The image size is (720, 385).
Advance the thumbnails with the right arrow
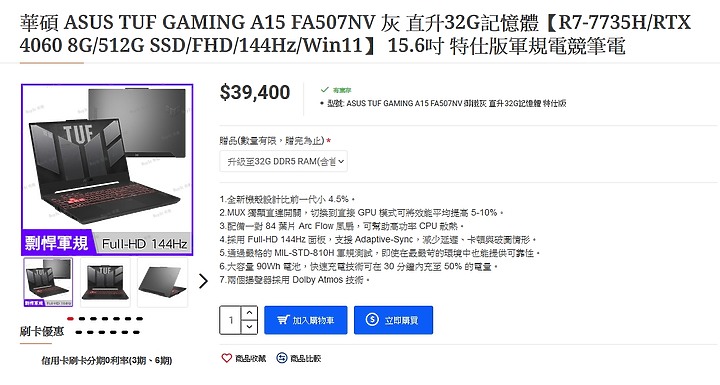[203, 281]
